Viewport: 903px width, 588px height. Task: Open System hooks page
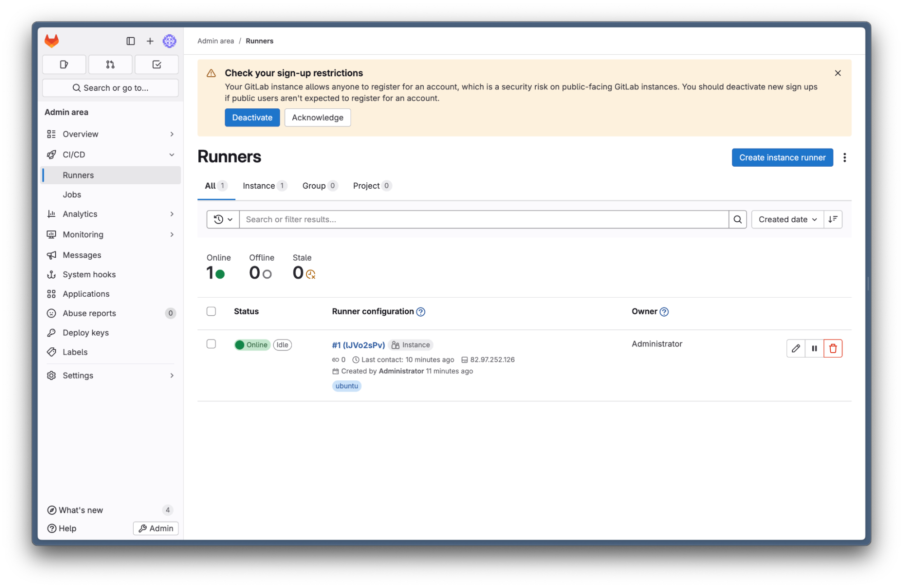111,275
